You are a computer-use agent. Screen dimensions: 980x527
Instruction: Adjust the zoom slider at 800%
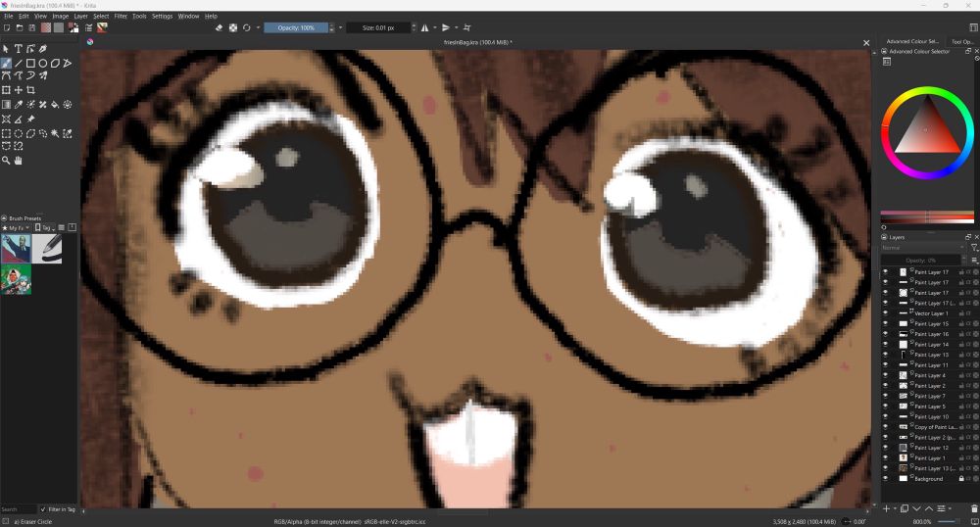[x=949, y=521]
